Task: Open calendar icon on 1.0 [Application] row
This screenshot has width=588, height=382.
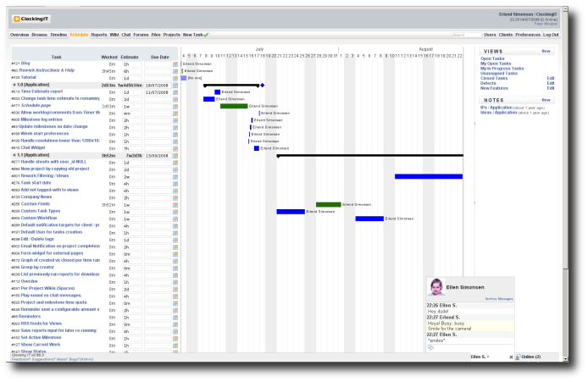Action: pyautogui.click(x=175, y=86)
